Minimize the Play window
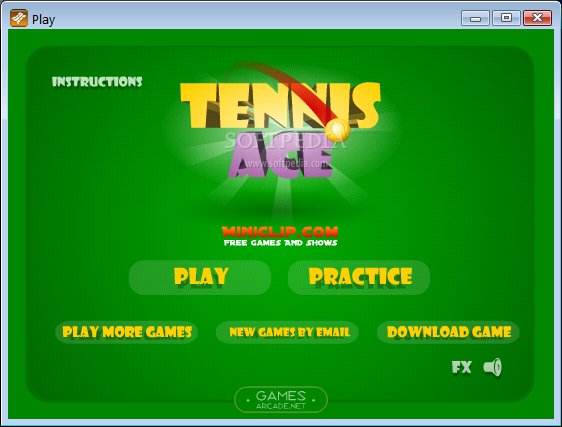This screenshot has width=562, height=427. (x=475, y=18)
